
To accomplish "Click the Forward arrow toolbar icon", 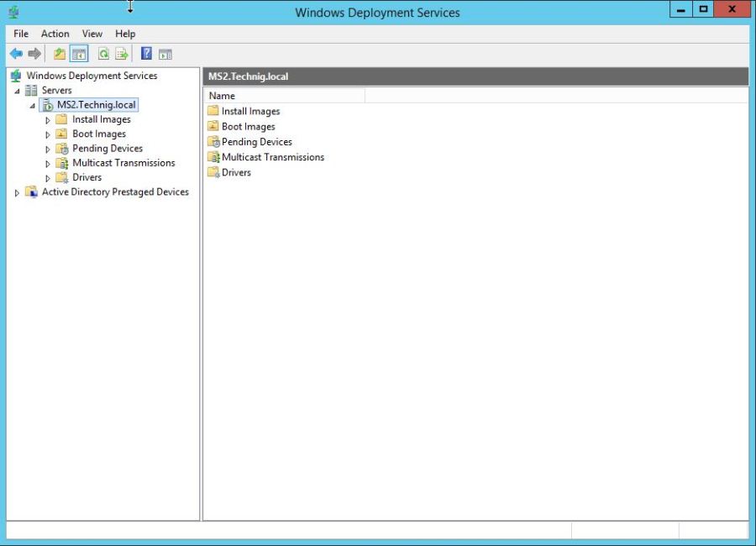I will click(x=34, y=54).
